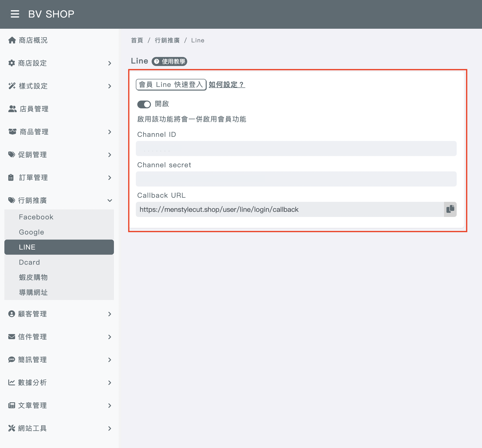This screenshot has width=482, height=448.
Task: Click the gear icon beside 商店設定
Action: (11, 63)
